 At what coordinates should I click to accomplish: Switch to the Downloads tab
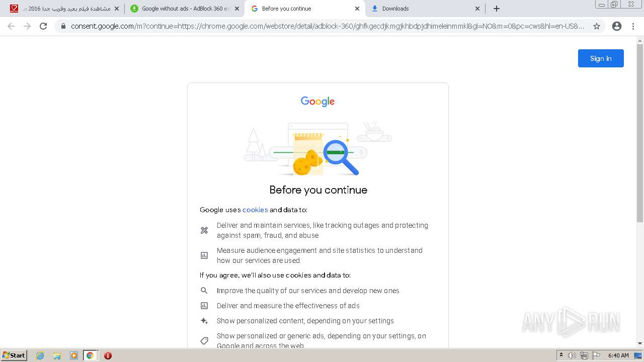pyautogui.click(x=425, y=9)
